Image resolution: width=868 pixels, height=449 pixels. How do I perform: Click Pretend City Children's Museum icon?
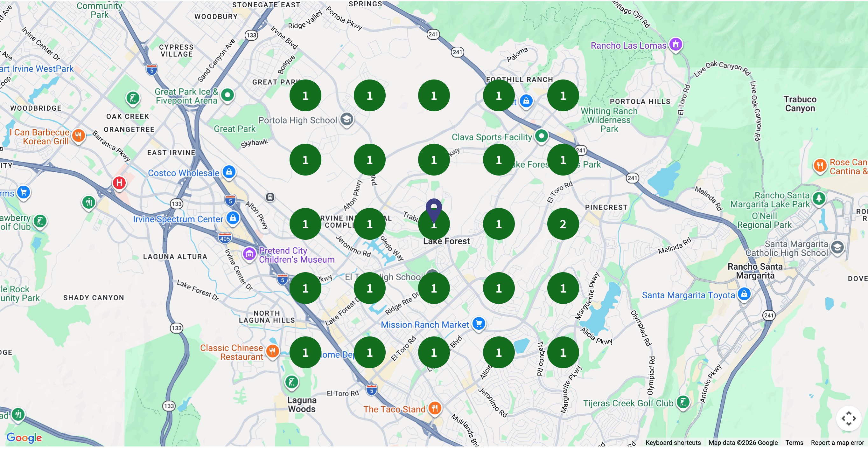(x=249, y=254)
